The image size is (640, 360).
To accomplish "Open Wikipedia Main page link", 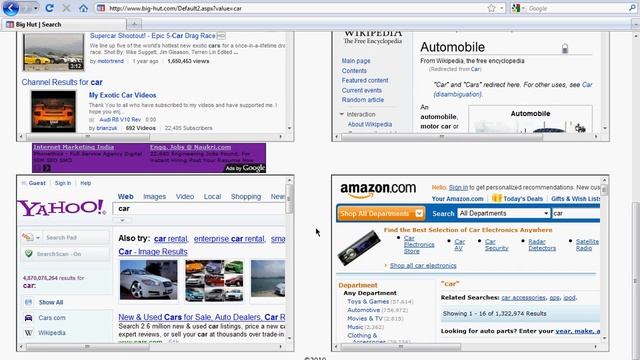I will [356, 61].
